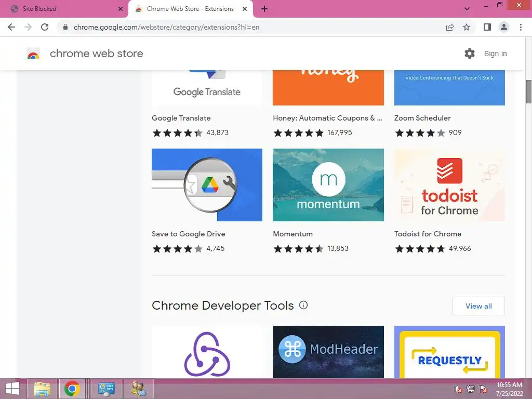Image resolution: width=532 pixels, height=399 pixels.
Task: Open Chrome's three-dot menu
Action: [x=521, y=27]
